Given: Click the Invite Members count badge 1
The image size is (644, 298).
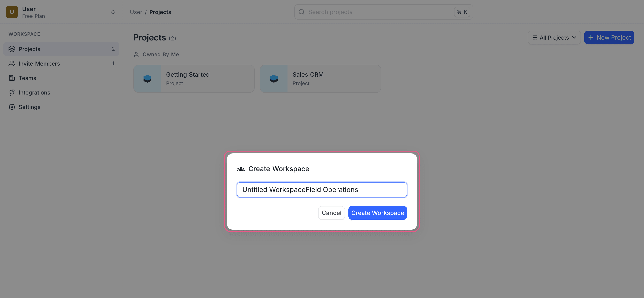Looking at the screenshot, I should [x=113, y=63].
